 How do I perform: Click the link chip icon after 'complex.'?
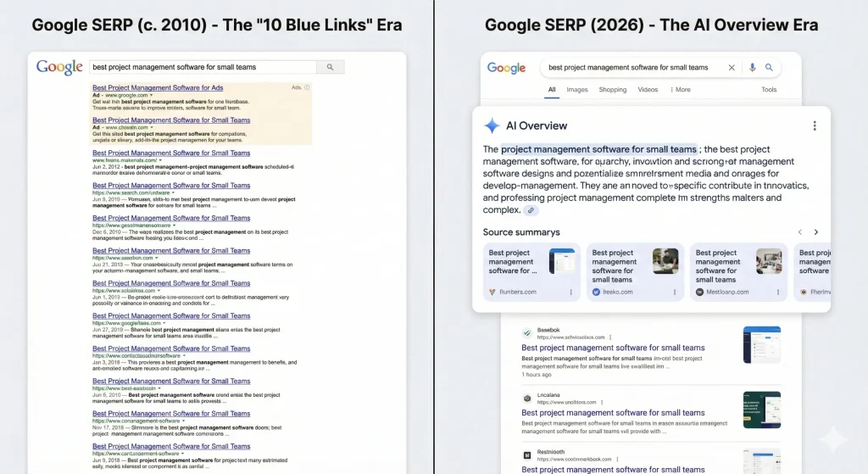531,210
